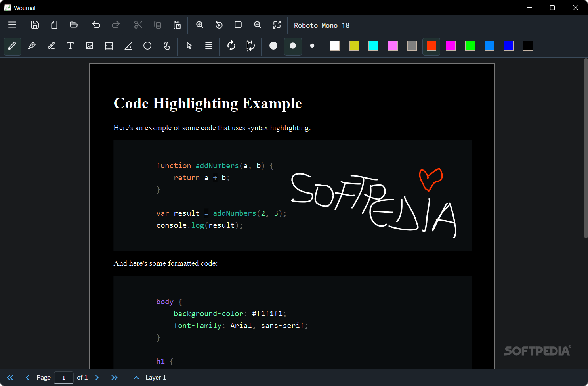Select the Text tool
This screenshot has height=386, width=588.
(x=70, y=46)
